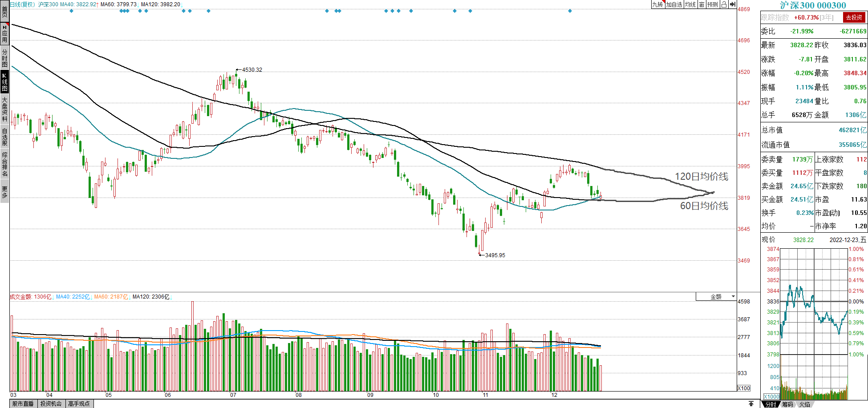This screenshot has height=408, width=868.
Task: Click the first blue diamond event marker
Action: point(72,11)
